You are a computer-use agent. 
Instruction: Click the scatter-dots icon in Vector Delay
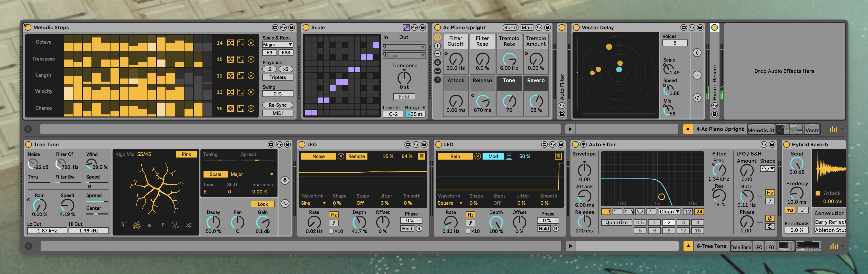pos(697,98)
